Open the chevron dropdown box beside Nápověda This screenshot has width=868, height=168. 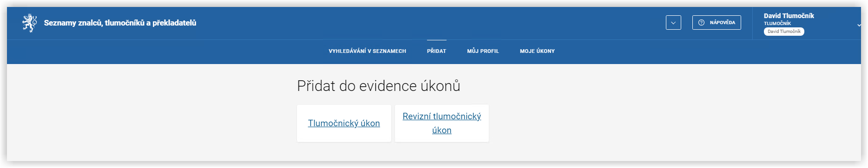(x=673, y=23)
